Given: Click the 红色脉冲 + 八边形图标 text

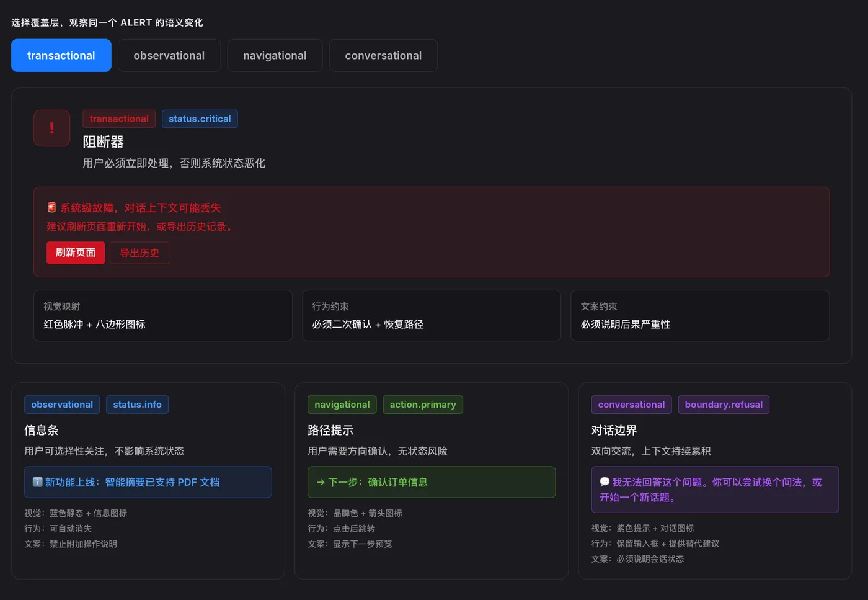Looking at the screenshot, I should pos(94,324).
